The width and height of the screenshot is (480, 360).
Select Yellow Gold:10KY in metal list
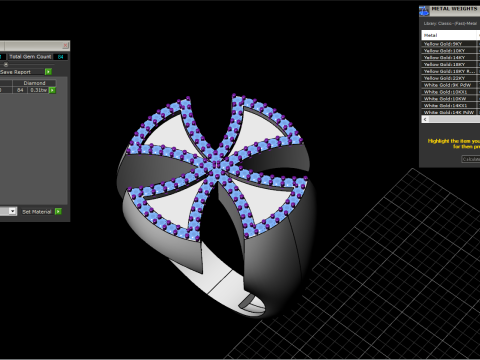[x=449, y=51]
